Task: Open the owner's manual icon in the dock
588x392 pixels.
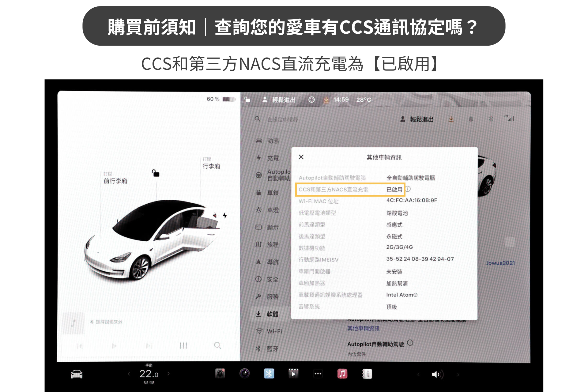Action: pos(367,374)
